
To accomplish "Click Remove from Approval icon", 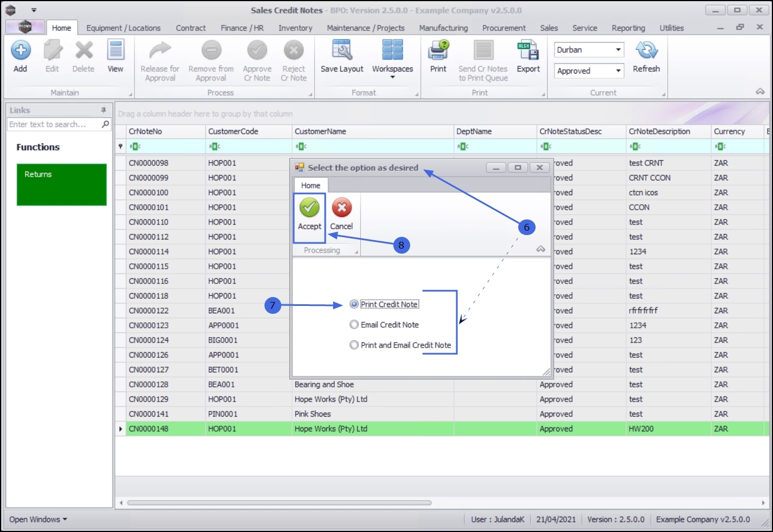I will pyautogui.click(x=212, y=51).
